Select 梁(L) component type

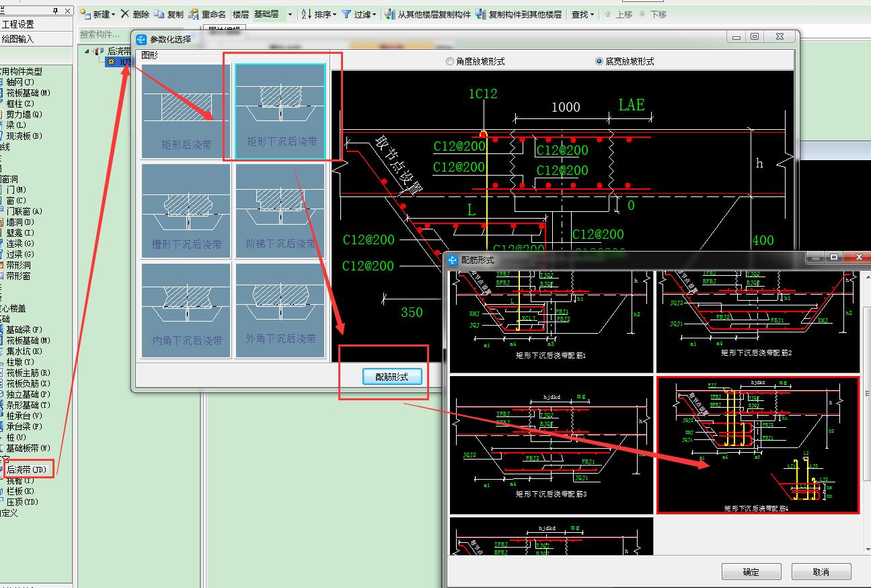tap(16, 125)
